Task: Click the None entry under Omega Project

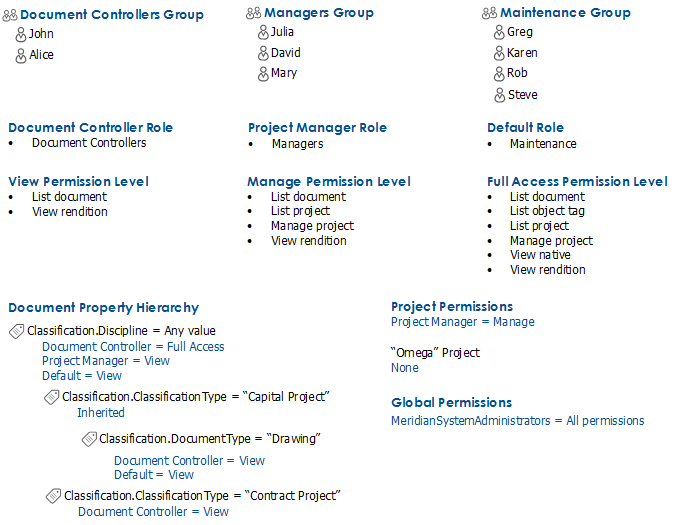Action: tap(405, 368)
